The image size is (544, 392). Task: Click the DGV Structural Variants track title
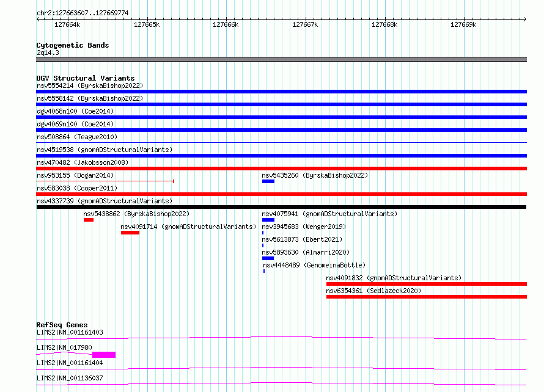coord(86,78)
